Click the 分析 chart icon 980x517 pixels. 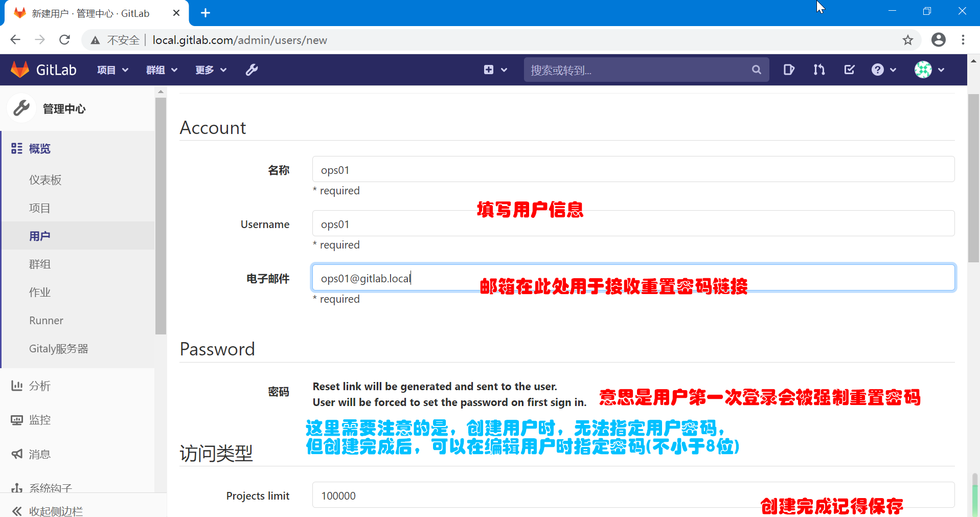17,386
